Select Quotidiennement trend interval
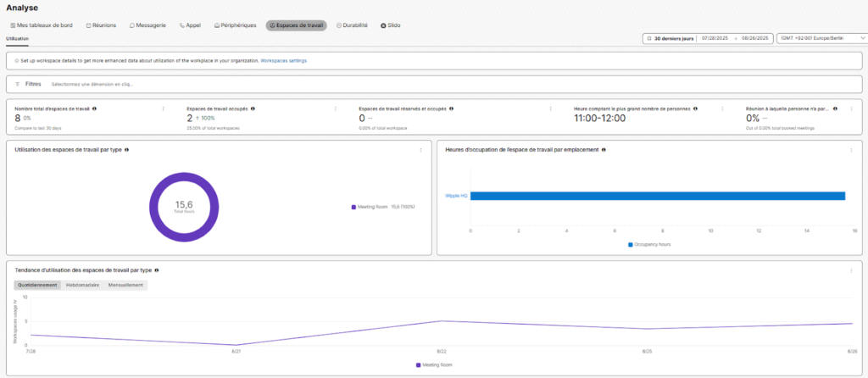868x378 pixels. 37,285
